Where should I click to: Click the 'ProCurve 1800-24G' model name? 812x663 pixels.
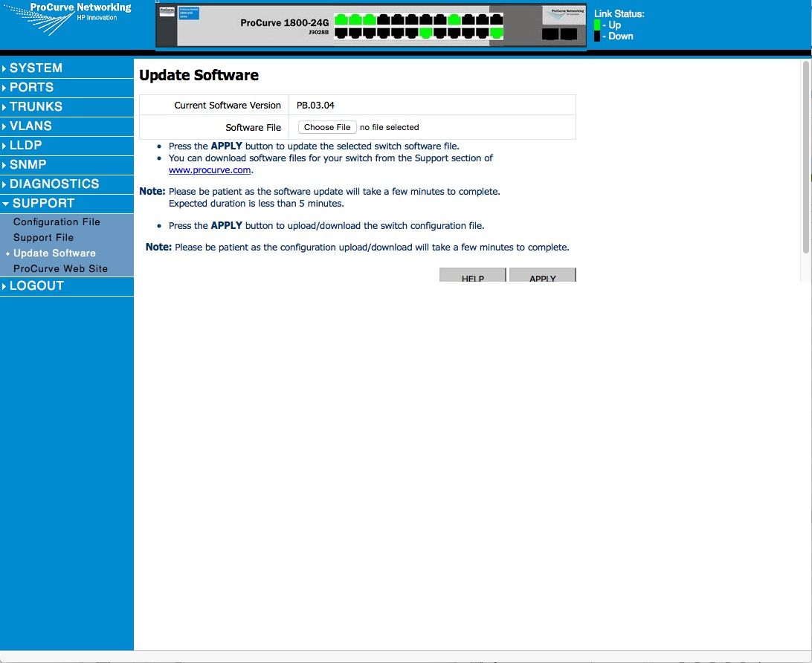(x=284, y=23)
